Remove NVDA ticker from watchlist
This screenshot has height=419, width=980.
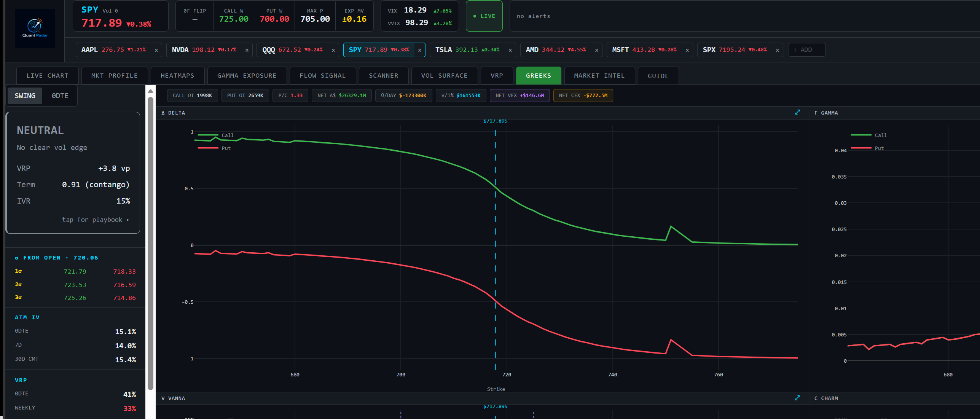click(247, 50)
